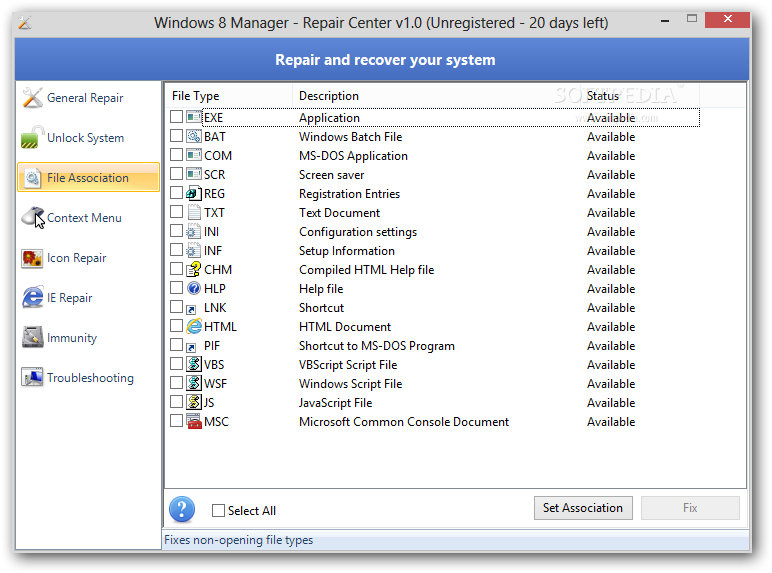Open the General Repair section
This screenshot has height=573, width=772.
[x=88, y=97]
